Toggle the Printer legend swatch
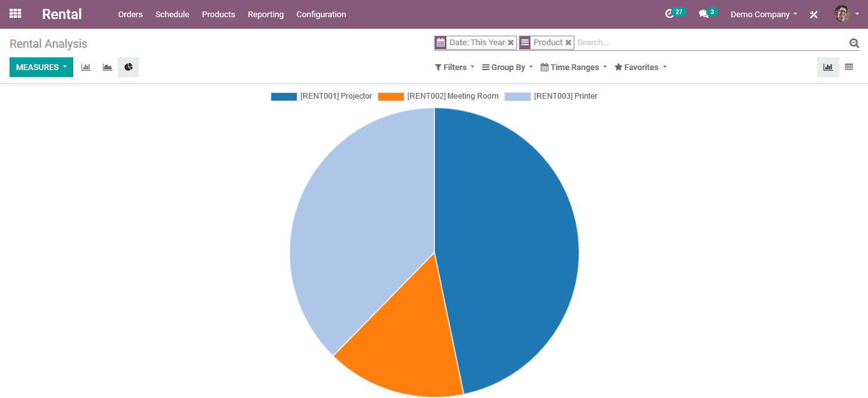Screen dimensions: 868x398 [518, 97]
